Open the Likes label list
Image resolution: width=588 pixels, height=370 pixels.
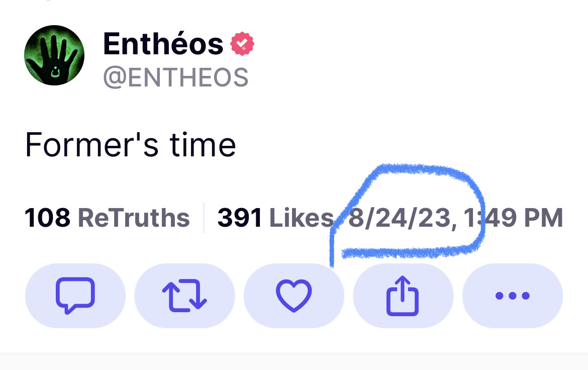(x=302, y=218)
